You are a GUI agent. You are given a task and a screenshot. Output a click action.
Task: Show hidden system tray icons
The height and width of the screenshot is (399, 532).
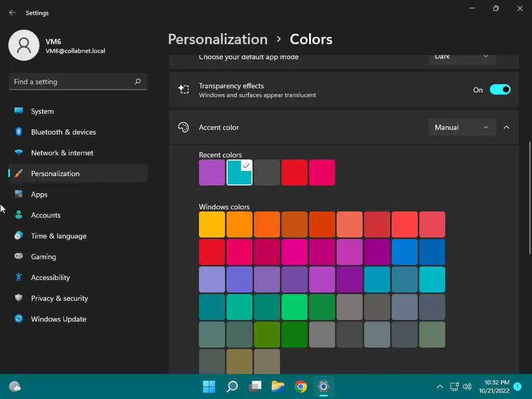pos(440,387)
